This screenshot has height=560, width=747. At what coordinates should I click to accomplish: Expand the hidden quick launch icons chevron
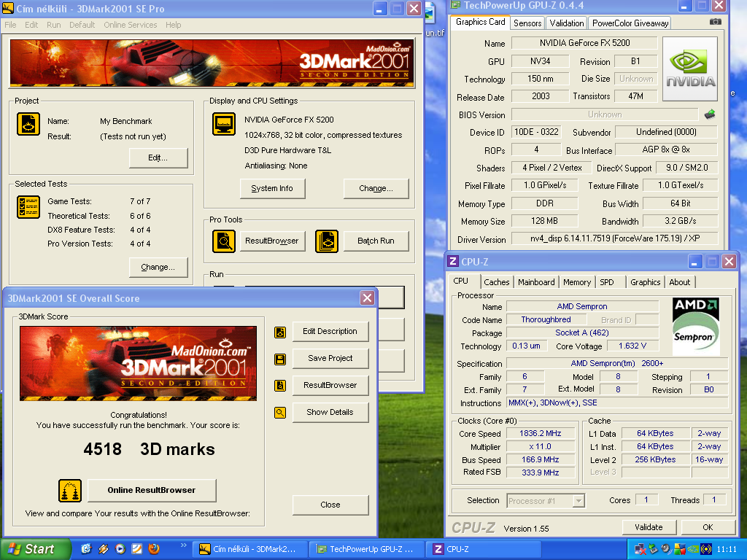coord(184,545)
